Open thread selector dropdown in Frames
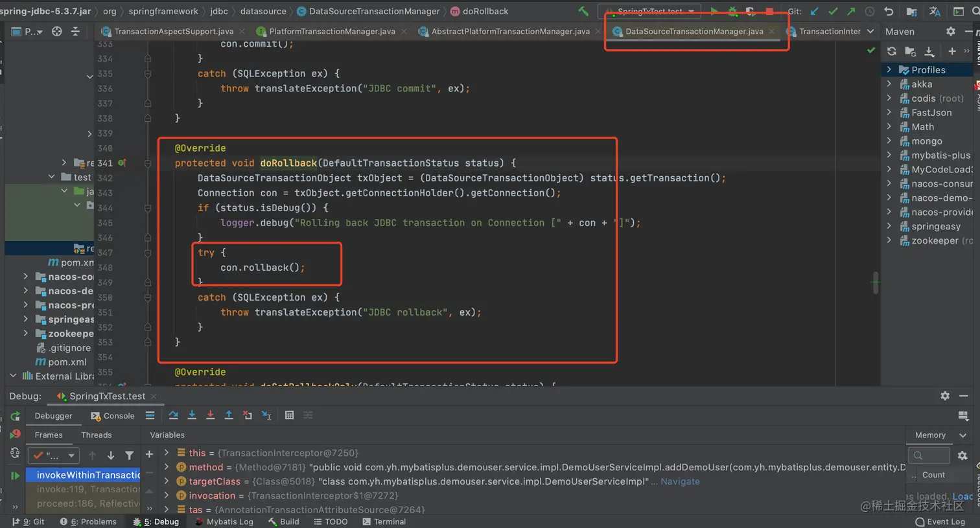Screen dimensions: 980x528 (x=54, y=455)
